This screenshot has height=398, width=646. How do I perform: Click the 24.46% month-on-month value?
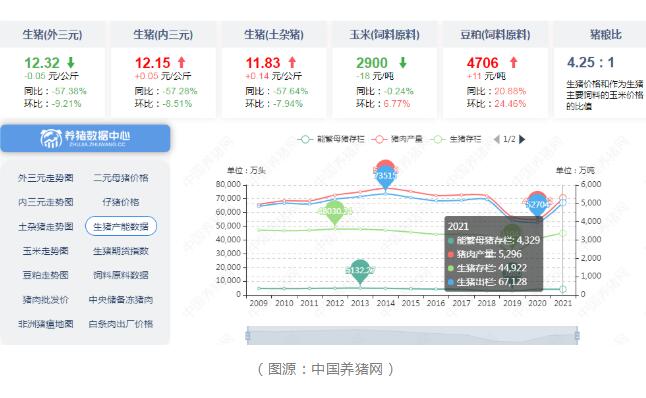click(x=510, y=104)
